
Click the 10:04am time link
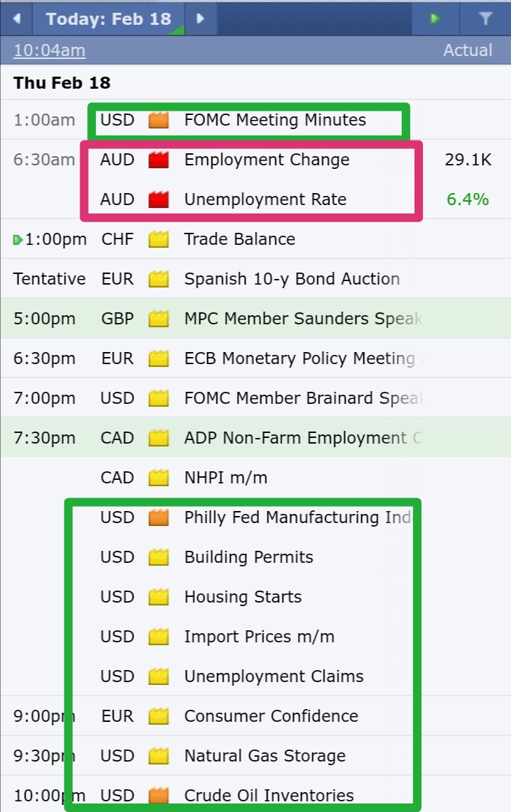click(49, 50)
